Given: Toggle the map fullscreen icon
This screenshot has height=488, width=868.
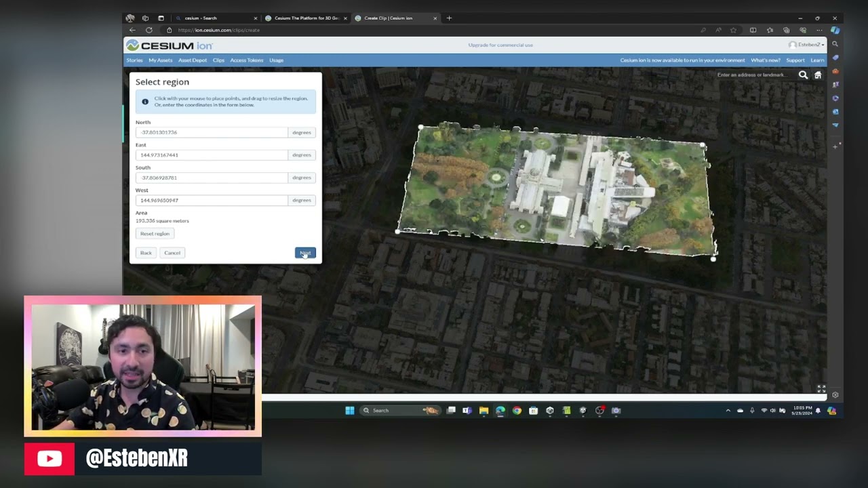Looking at the screenshot, I should click(821, 389).
